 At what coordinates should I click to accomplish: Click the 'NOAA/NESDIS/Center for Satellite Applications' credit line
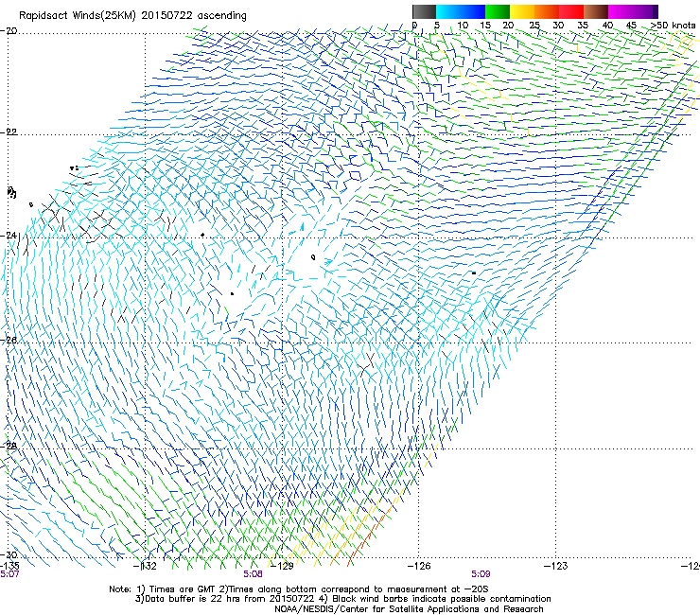click(409, 609)
